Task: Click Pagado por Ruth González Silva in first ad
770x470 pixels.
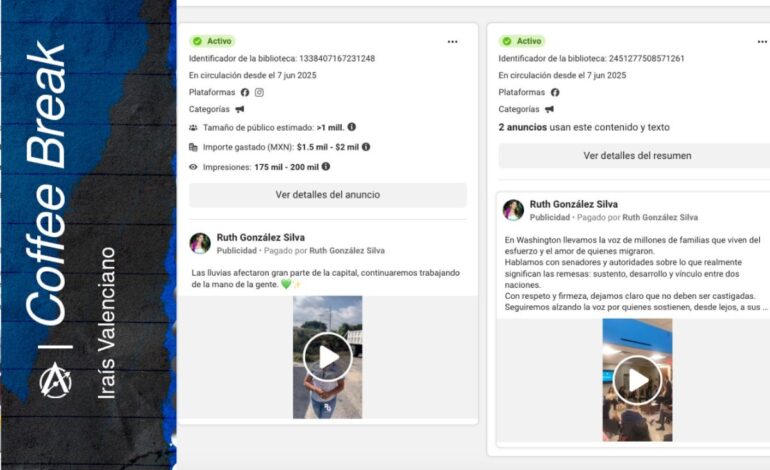Action: coord(324,251)
